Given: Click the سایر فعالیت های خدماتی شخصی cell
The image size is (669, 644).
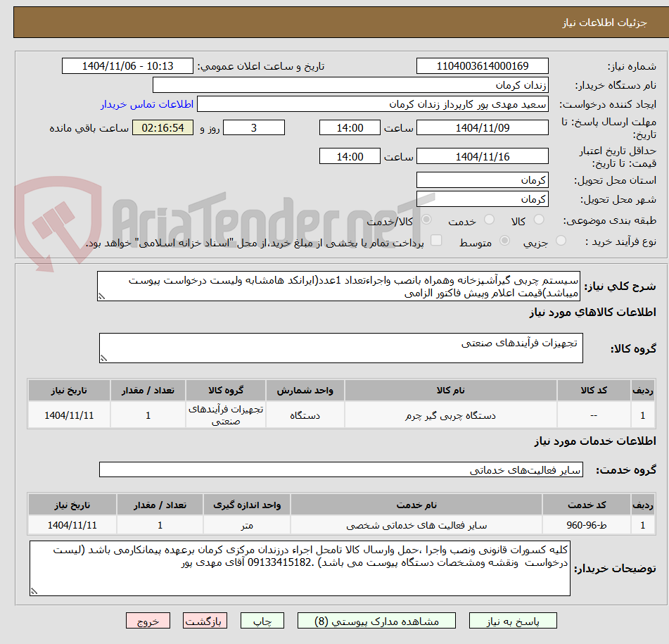Looking at the screenshot, I should tap(416, 525).
